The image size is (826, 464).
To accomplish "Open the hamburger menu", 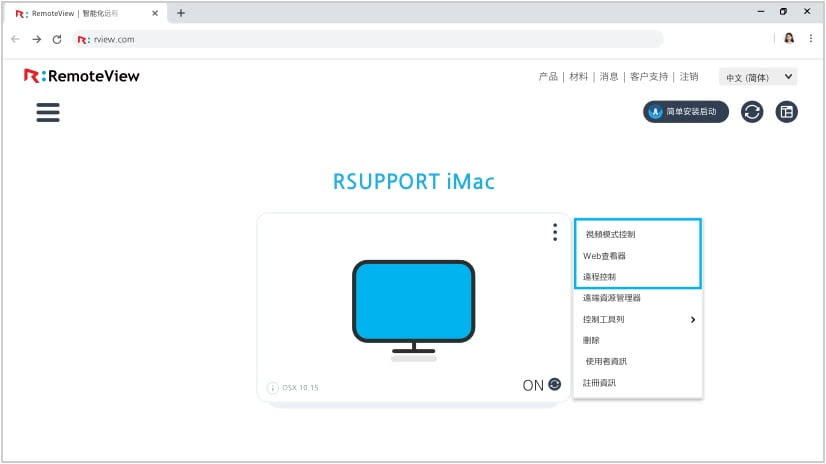I will [48, 112].
